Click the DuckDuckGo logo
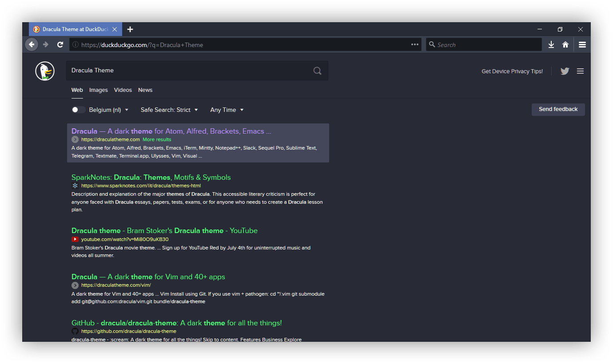 (x=44, y=71)
